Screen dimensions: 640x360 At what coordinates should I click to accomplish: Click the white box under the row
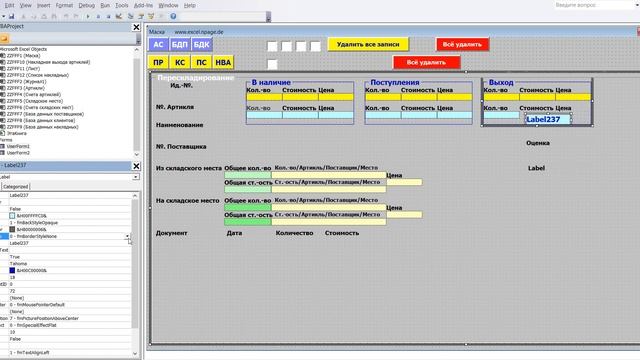(x=272, y=64)
